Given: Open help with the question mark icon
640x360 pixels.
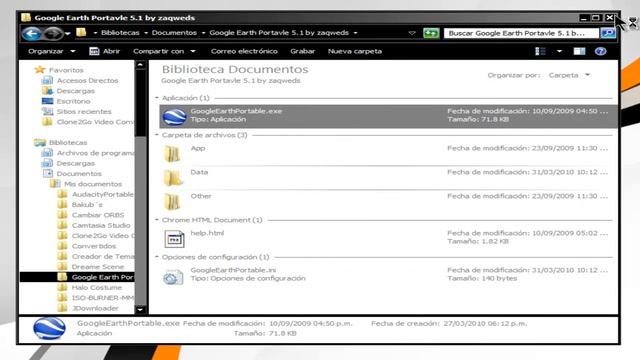Looking at the screenshot, I should tap(600, 51).
